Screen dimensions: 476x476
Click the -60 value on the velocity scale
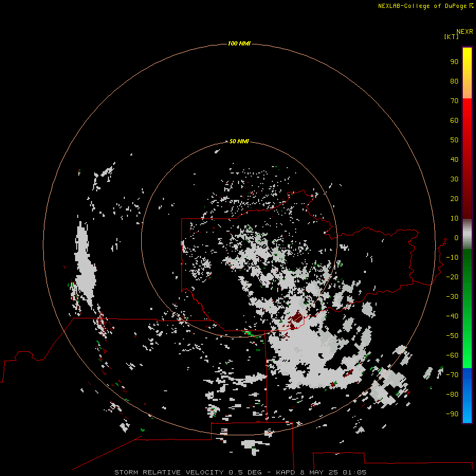452,355
